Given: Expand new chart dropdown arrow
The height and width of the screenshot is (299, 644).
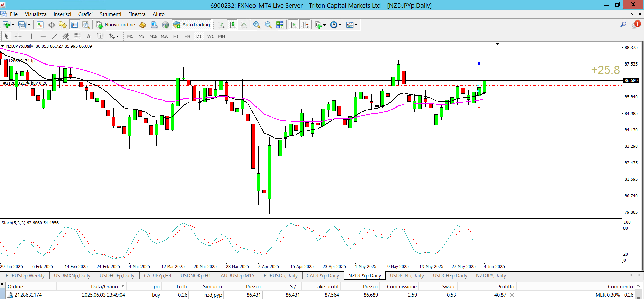Looking at the screenshot, I should point(13,25).
